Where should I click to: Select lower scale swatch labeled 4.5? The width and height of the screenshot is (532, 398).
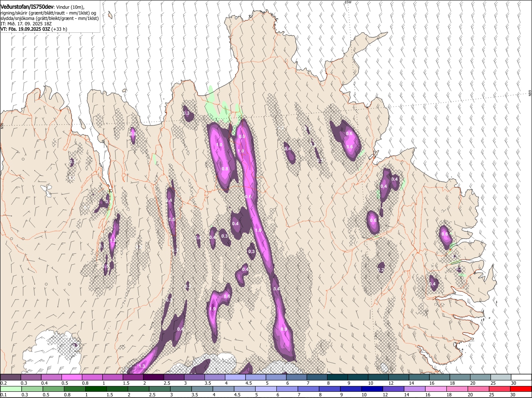tap(244, 389)
